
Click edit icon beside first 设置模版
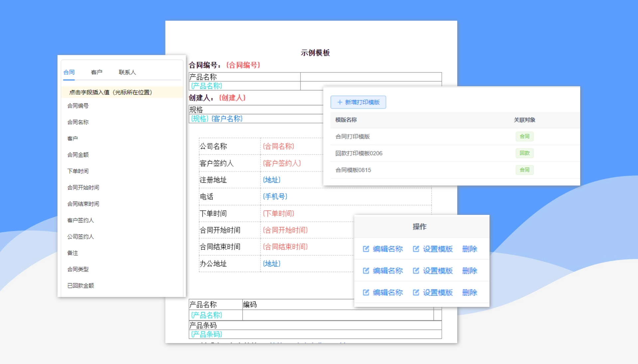pos(416,249)
